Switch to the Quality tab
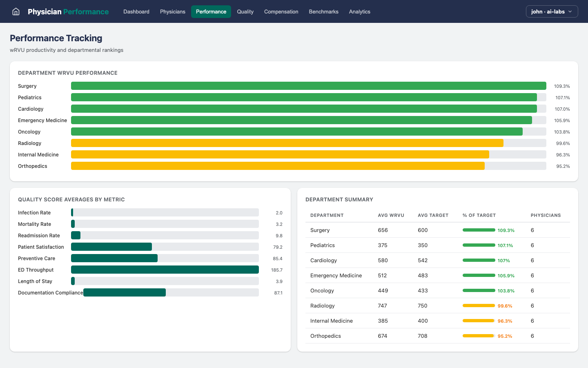588x368 pixels. 245,11
